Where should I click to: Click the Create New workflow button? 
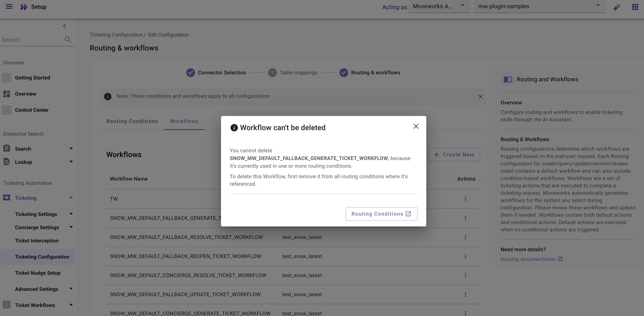click(x=454, y=155)
